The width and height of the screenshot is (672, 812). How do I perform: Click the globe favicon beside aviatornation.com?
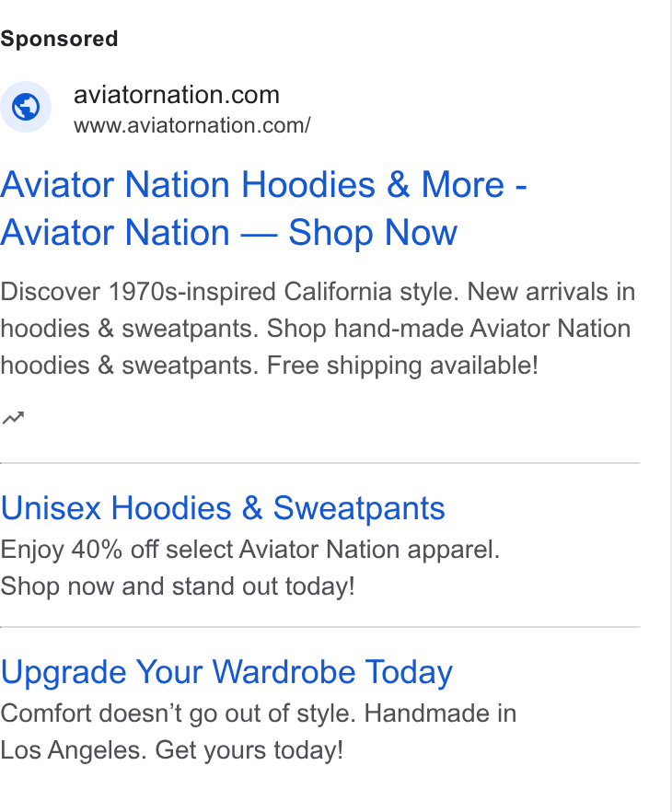[26, 107]
